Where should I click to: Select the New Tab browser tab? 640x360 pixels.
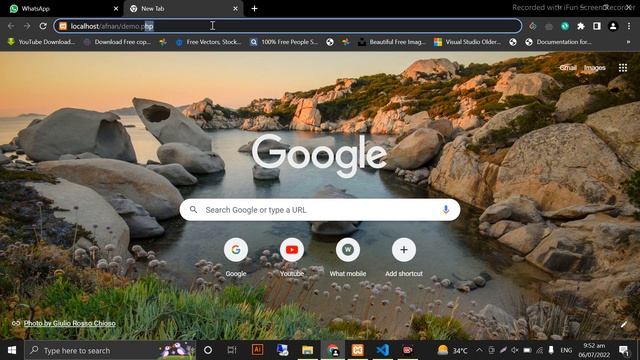(184, 9)
